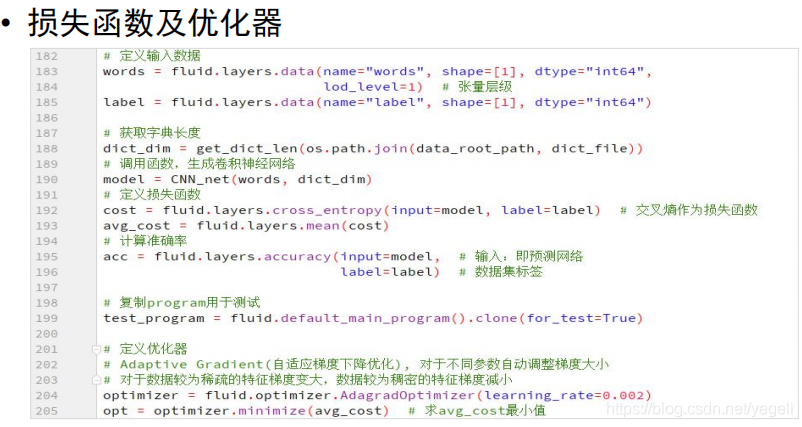Click the comment '# 交叉熵作为损失函数'

click(x=688, y=210)
